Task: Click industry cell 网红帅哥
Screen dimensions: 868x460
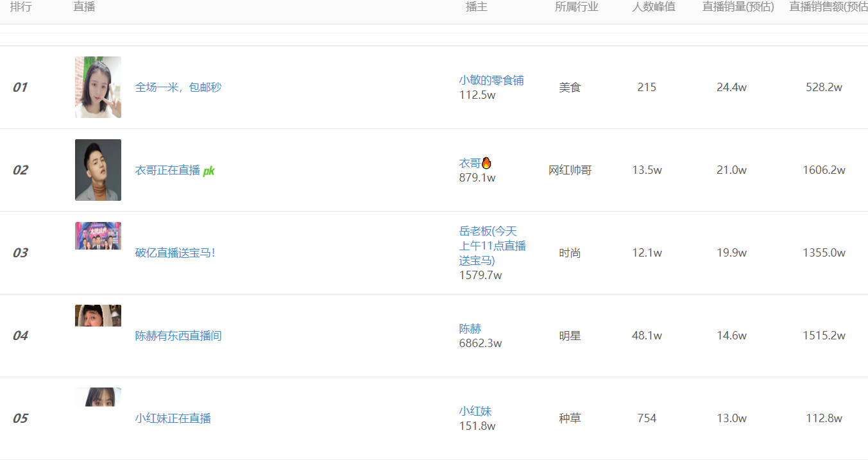Action: [x=570, y=170]
